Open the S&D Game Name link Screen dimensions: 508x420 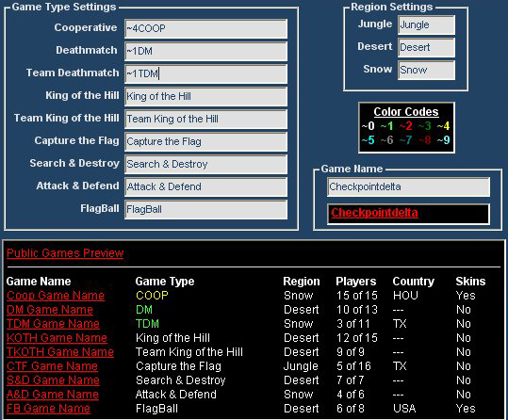(x=53, y=380)
